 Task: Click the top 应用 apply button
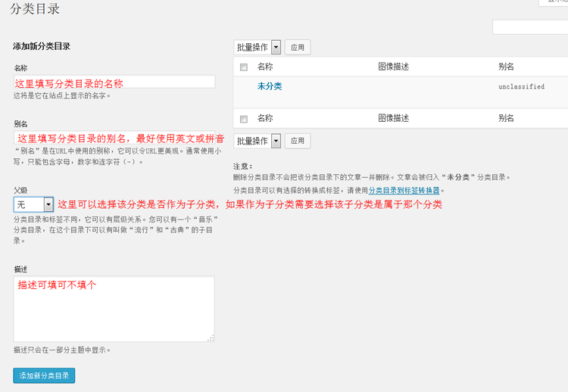pyautogui.click(x=298, y=48)
